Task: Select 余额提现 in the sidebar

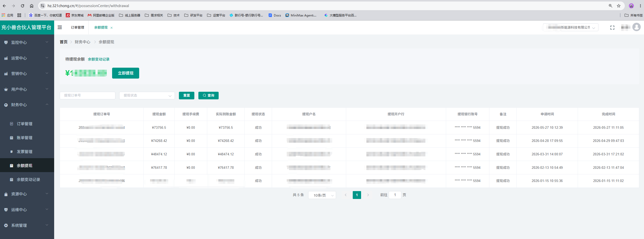Action: [27, 166]
